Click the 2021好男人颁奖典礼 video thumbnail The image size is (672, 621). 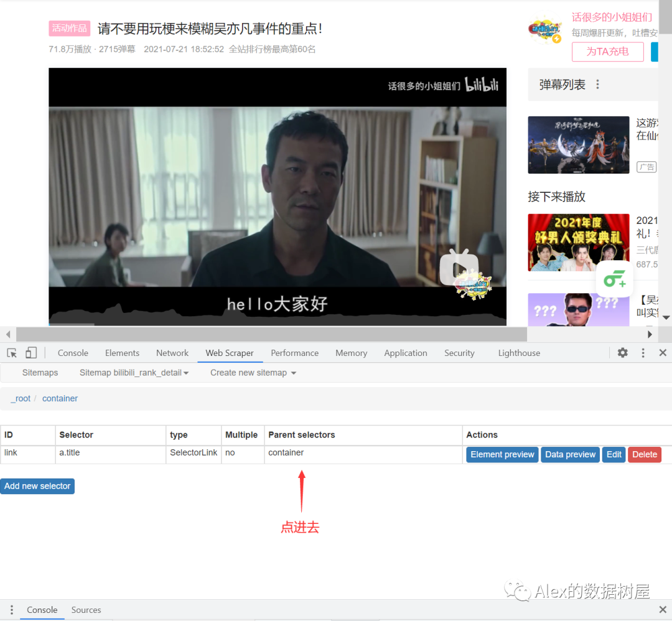tap(578, 243)
